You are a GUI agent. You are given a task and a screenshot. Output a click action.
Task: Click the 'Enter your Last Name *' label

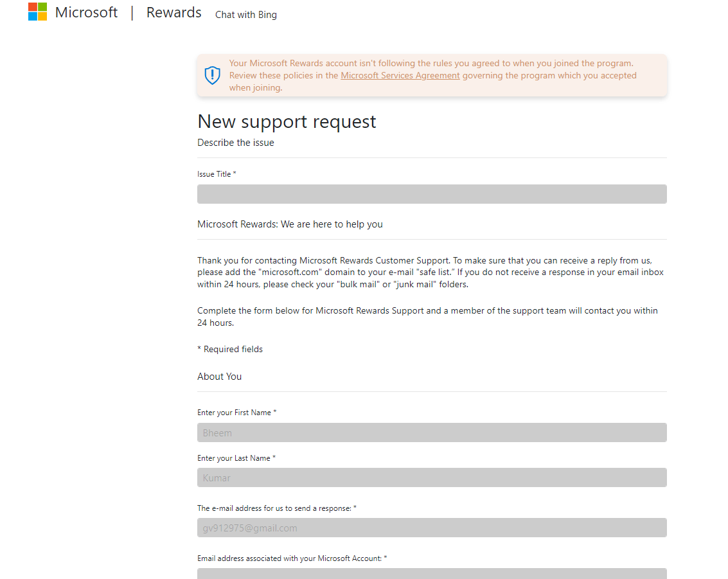coord(236,458)
